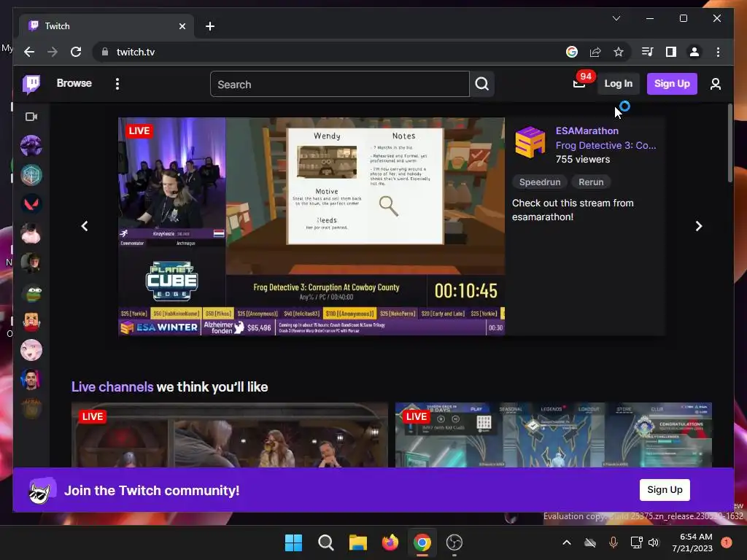Show next featured stream in carousel

tap(698, 226)
